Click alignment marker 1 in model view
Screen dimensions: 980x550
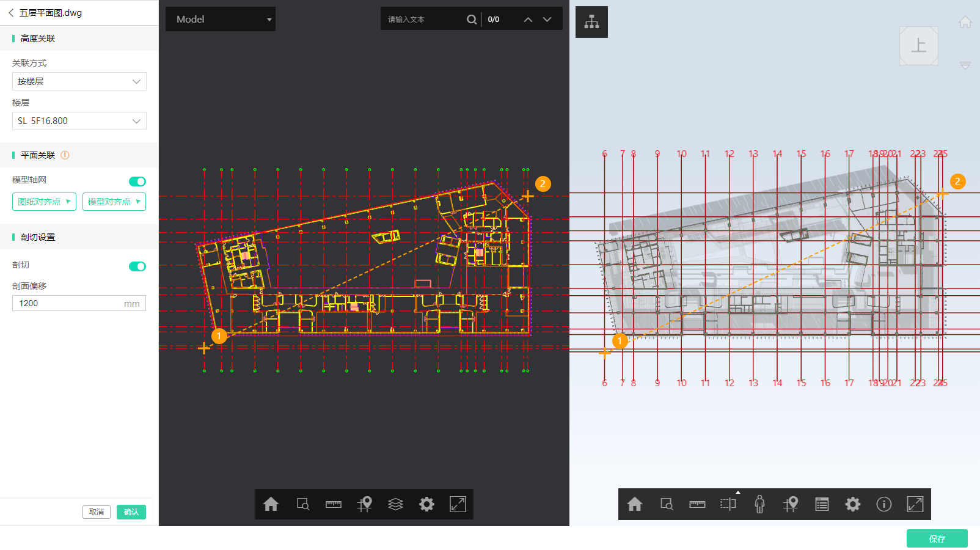click(x=620, y=341)
